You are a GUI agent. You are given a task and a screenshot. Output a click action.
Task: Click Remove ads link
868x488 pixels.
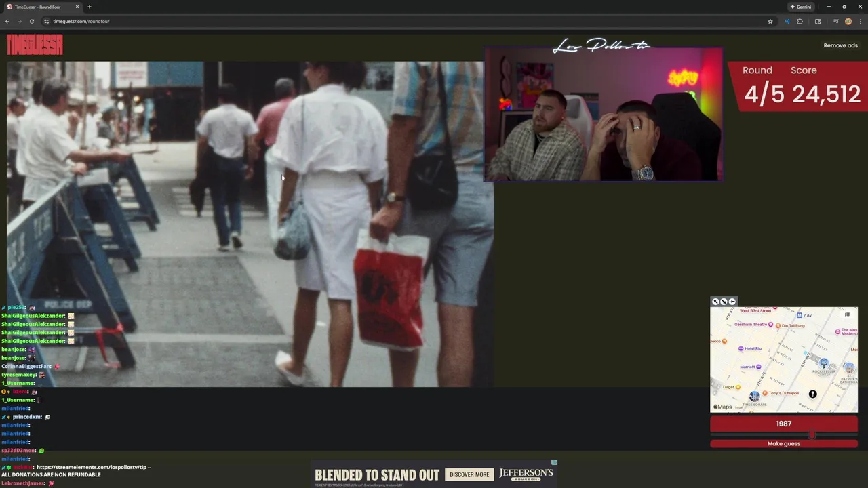(840, 45)
